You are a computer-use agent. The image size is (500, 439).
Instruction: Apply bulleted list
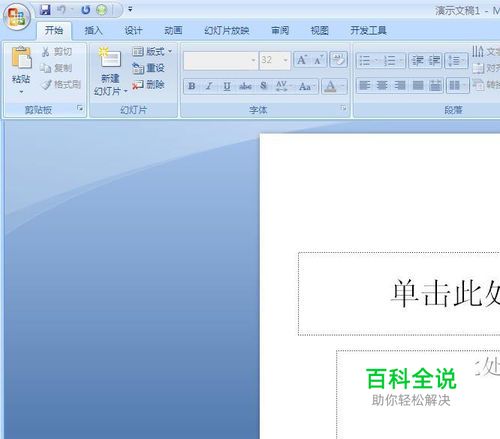[x=364, y=61]
